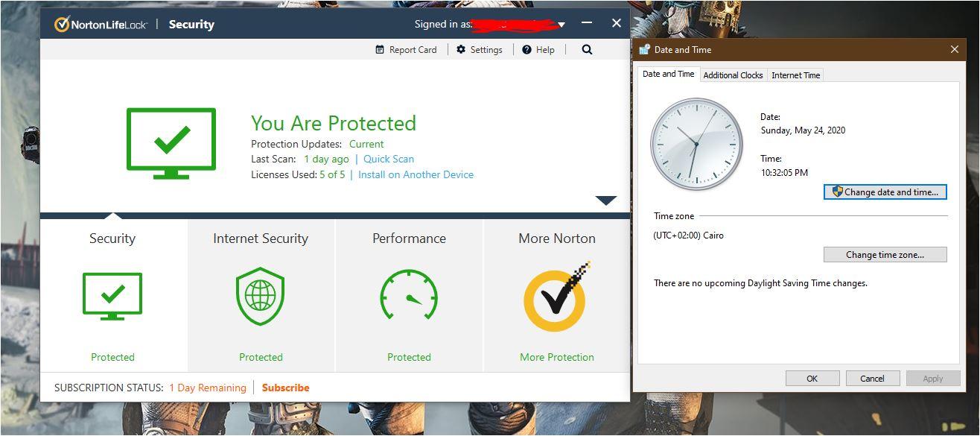
Task: Switch to the Internet Time tab
Action: click(796, 75)
